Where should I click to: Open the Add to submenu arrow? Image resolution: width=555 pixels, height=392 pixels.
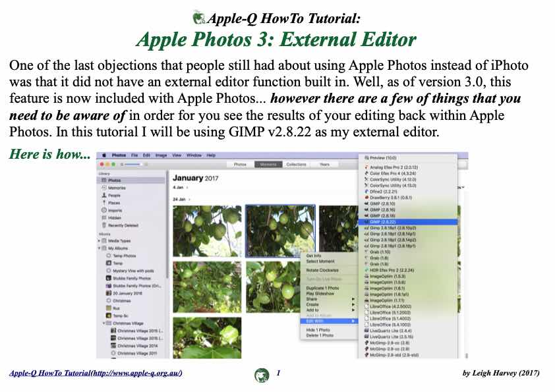(x=353, y=310)
